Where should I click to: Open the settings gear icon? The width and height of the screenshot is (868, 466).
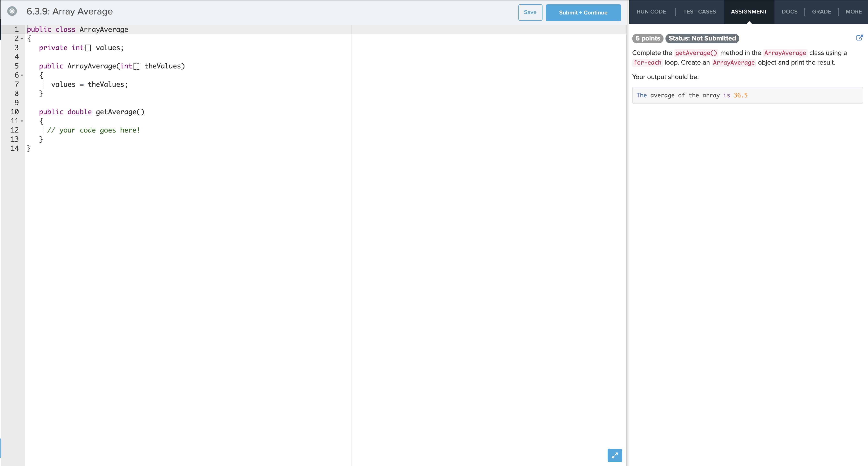coord(12,11)
